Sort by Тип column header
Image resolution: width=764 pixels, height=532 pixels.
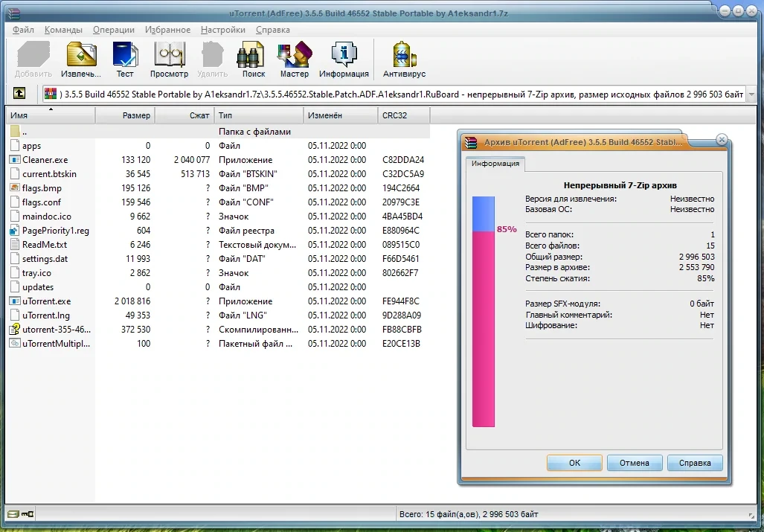[259, 115]
